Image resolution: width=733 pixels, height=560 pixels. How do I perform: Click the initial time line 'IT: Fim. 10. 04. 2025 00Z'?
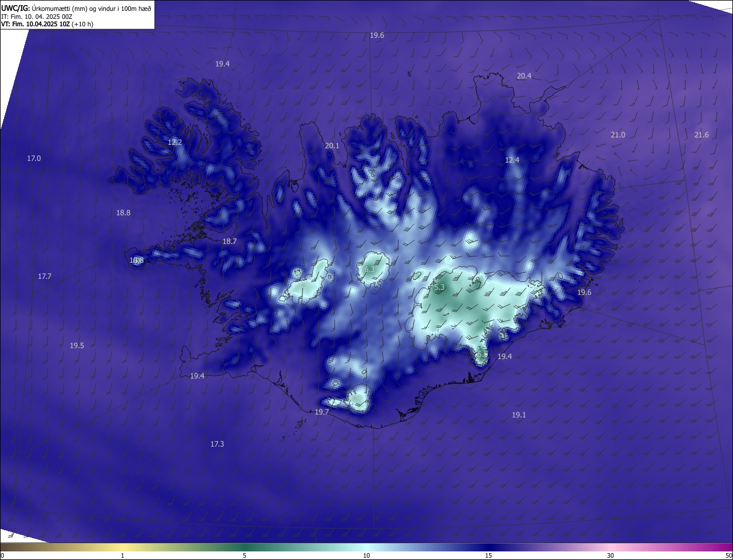coord(37,17)
